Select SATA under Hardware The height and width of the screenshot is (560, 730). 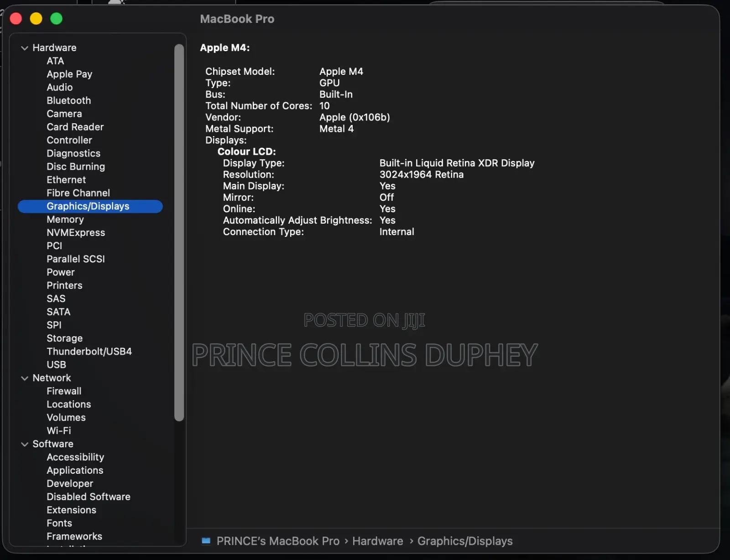click(58, 312)
